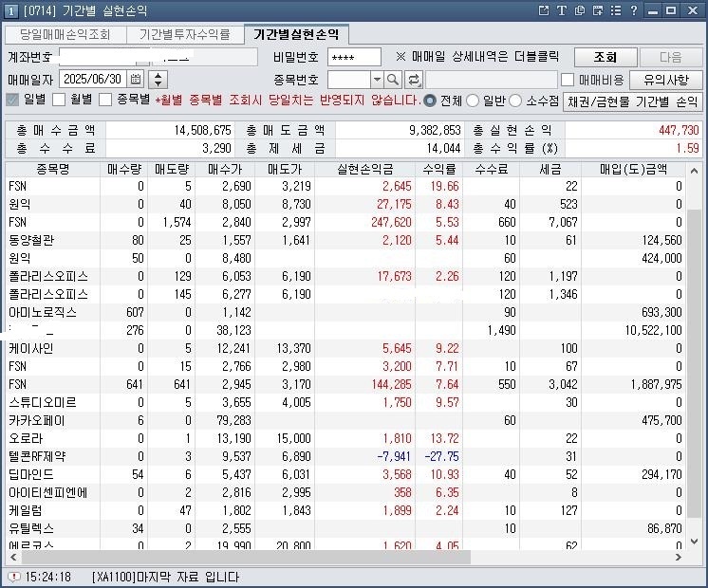Click the 종목번호 code input field
Viewport: 708px width, 588px height.
[349, 80]
